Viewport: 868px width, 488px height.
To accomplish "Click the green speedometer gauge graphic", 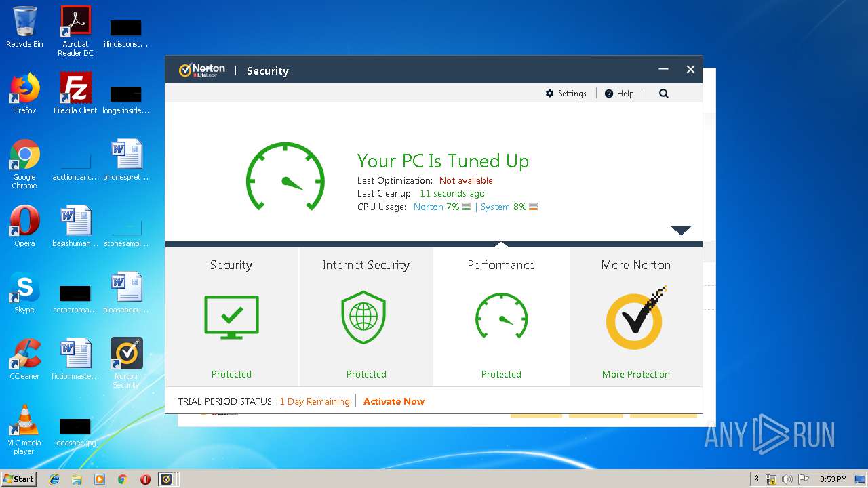I will pyautogui.click(x=285, y=177).
